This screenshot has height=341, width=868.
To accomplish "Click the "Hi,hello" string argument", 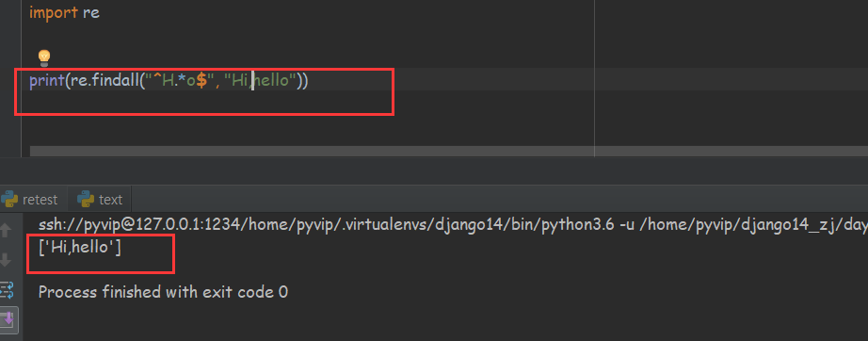I will click(259, 81).
